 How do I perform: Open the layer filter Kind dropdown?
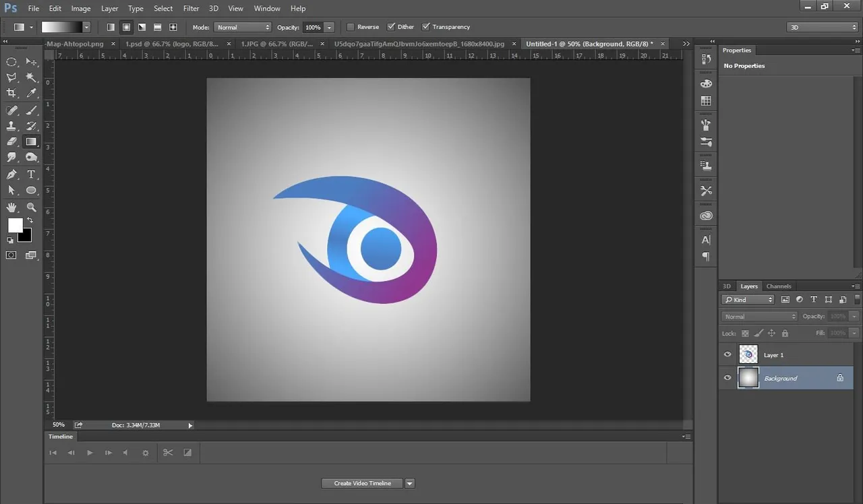click(x=748, y=299)
